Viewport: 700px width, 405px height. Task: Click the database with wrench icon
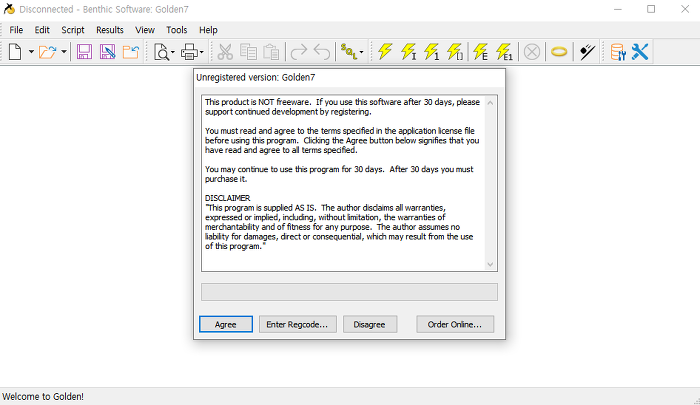[x=618, y=52]
